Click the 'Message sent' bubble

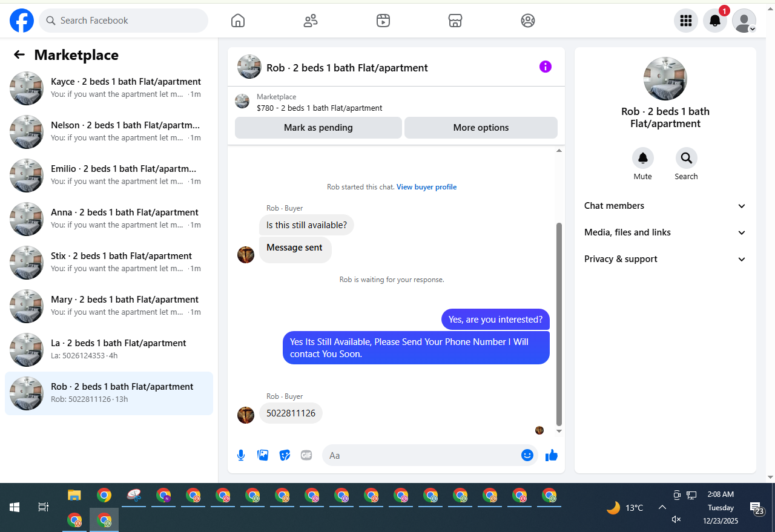295,249
